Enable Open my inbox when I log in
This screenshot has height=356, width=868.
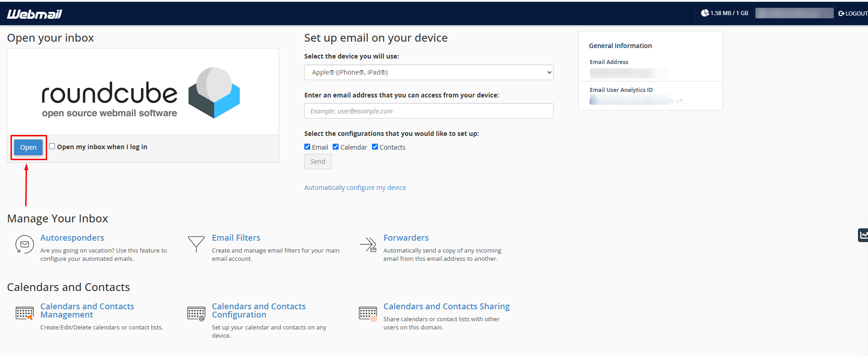[x=52, y=146]
